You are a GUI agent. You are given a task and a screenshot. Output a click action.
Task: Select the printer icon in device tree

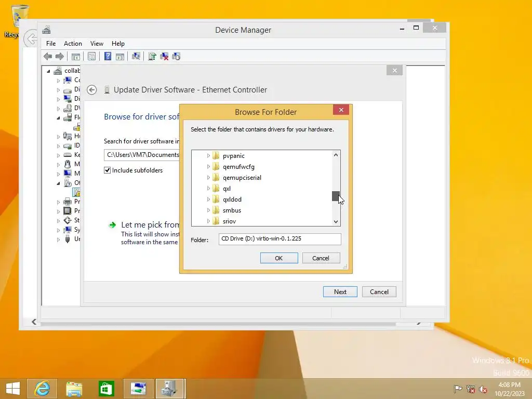click(x=68, y=202)
